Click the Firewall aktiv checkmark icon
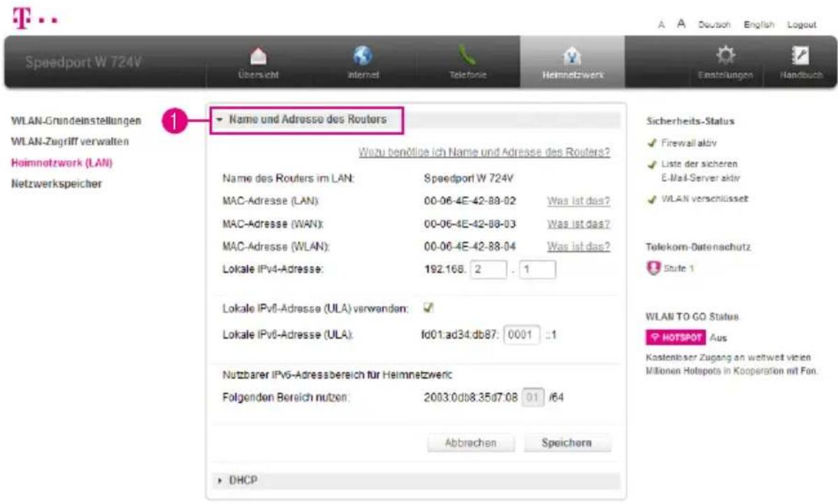The height and width of the screenshot is (504, 838). pos(652,142)
